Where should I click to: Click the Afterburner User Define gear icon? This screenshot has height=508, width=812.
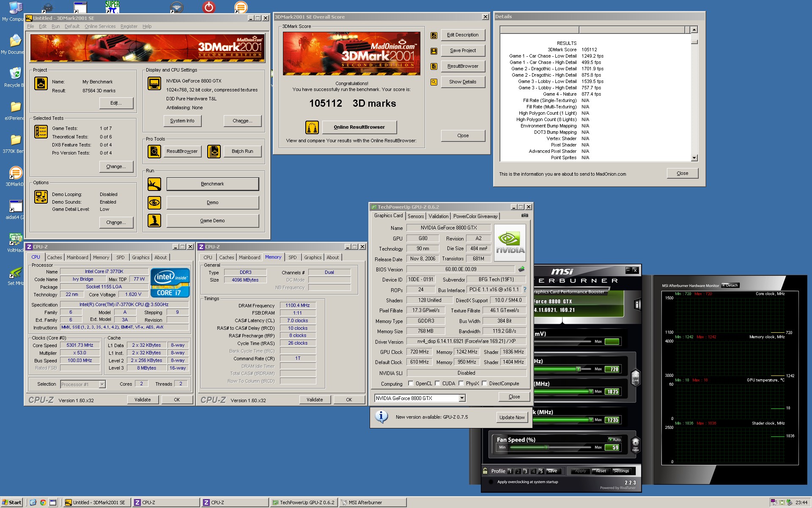coord(635,445)
